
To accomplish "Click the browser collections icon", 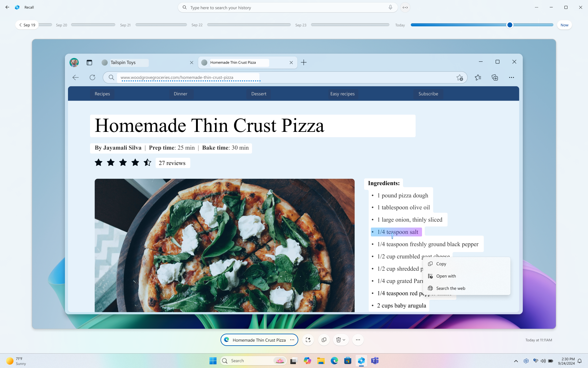I will pyautogui.click(x=495, y=77).
